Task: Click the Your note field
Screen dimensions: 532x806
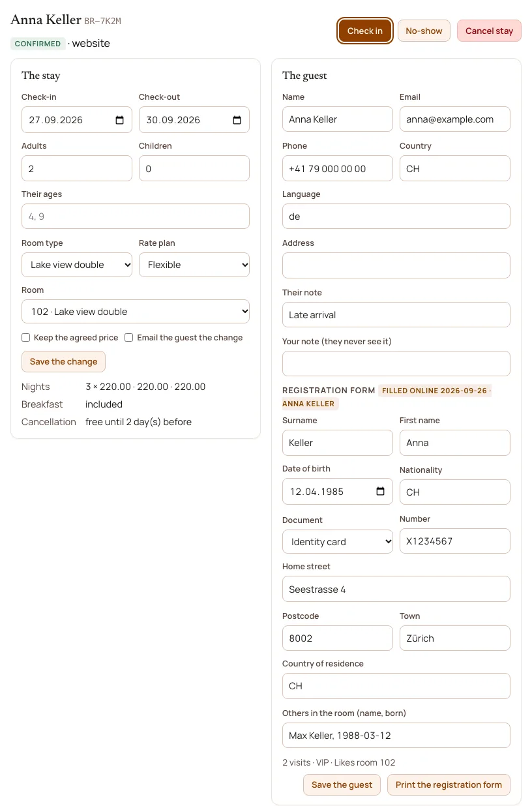Action: tap(396, 363)
